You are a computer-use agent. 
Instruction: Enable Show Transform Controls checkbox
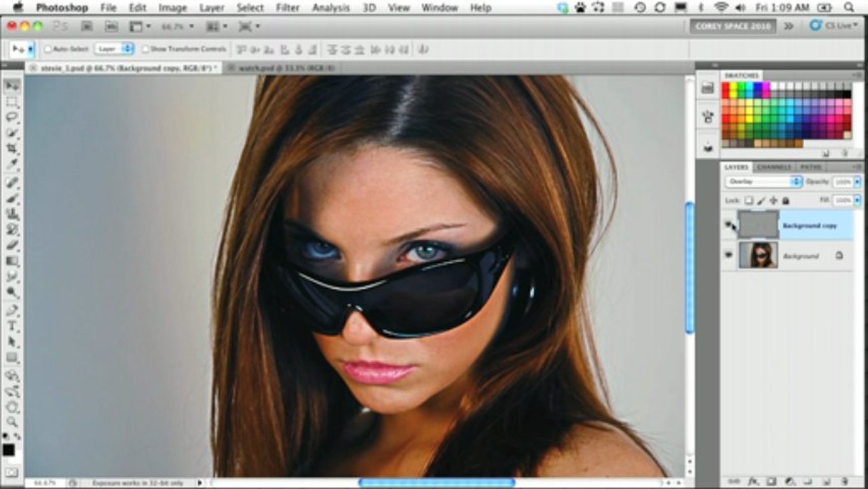(145, 49)
